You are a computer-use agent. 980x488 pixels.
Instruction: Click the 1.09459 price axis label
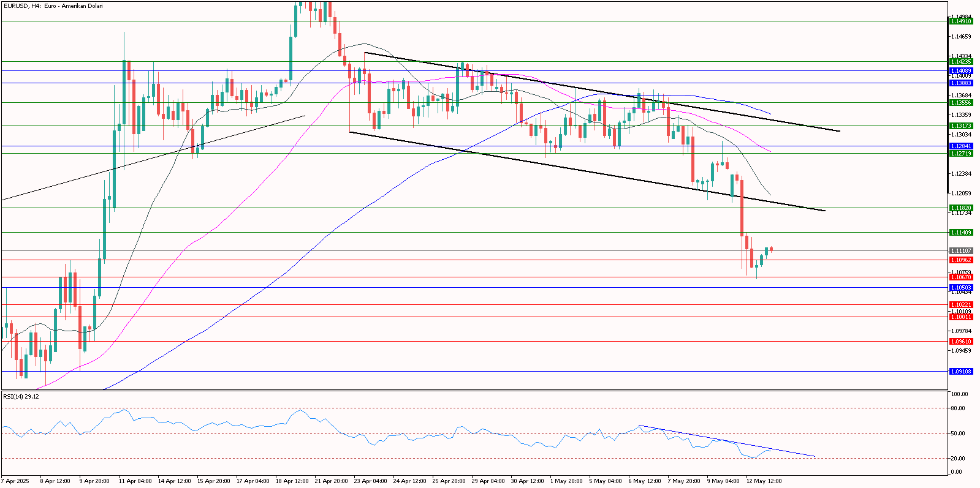[x=962, y=351]
